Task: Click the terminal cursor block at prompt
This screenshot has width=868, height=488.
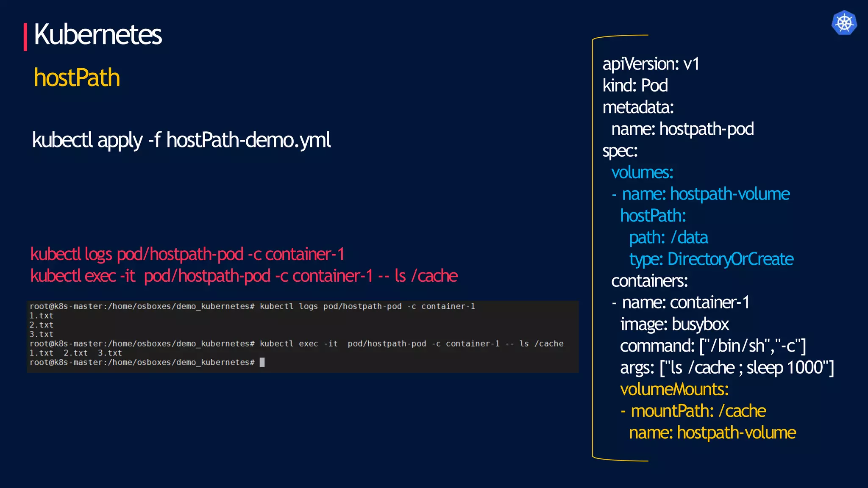Action: point(262,362)
